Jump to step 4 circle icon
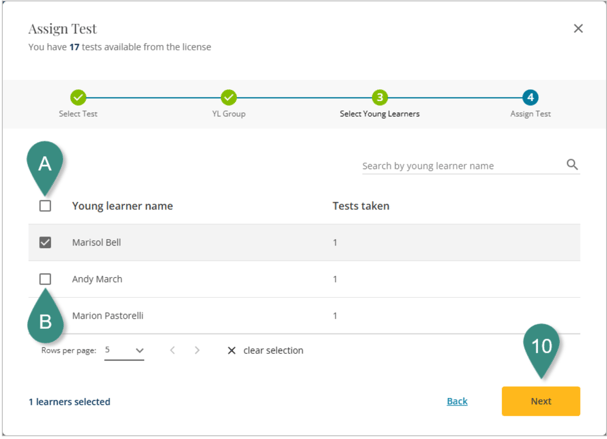607x439 pixels. 530,97
